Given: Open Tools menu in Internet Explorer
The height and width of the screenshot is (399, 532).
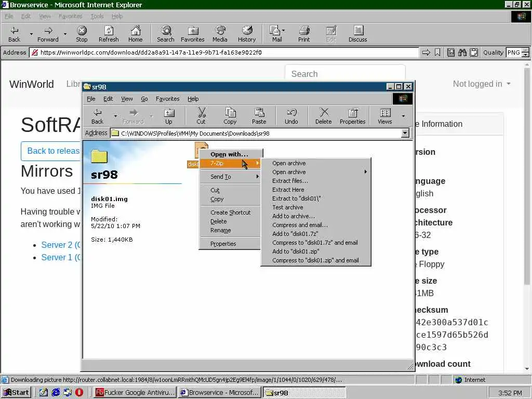Looking at the screenshot, I should tap(97, 16).
